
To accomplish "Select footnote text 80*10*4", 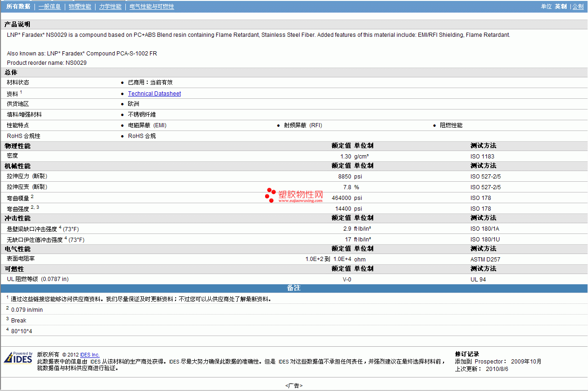I will 21,331.
